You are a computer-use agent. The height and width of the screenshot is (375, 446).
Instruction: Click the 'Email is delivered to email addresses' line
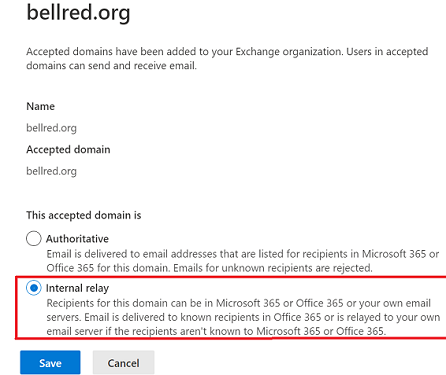[x=243, y=254]
